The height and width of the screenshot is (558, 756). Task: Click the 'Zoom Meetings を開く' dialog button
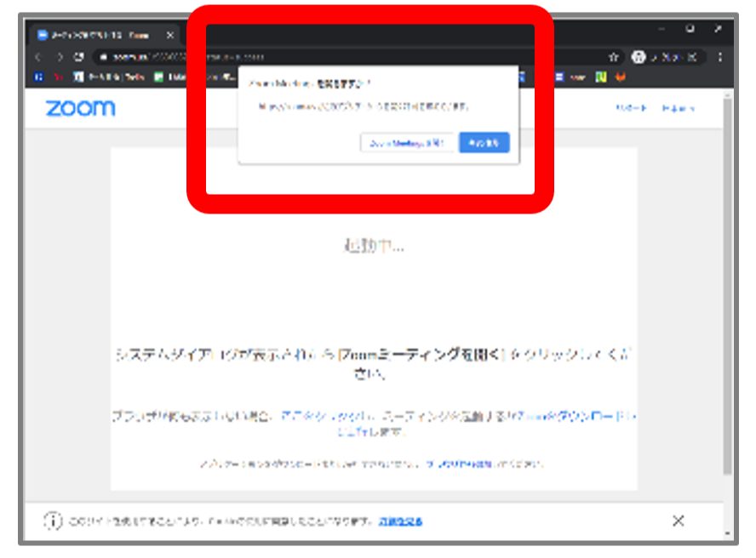coord(406,143)
